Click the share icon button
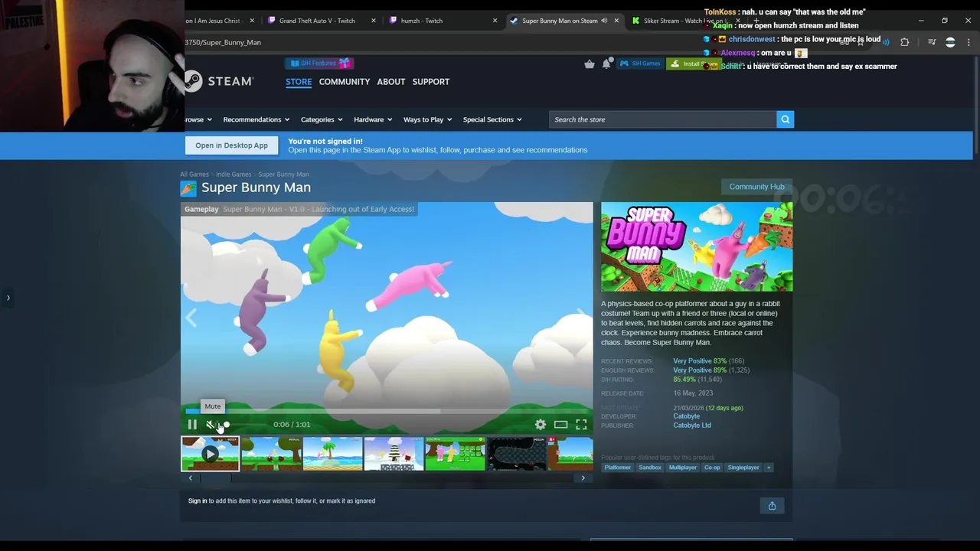The image size is (980, 551). pyautogui.click(x=772, y=506)
